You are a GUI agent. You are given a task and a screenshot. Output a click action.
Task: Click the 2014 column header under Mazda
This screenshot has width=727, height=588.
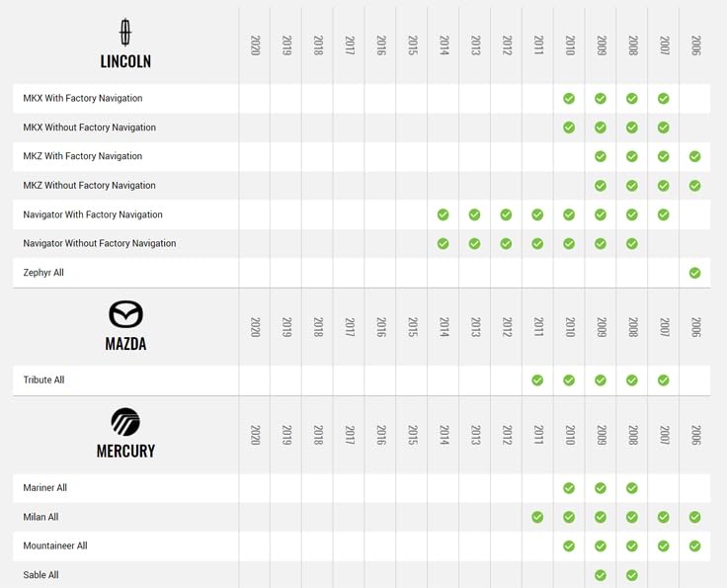444,327
